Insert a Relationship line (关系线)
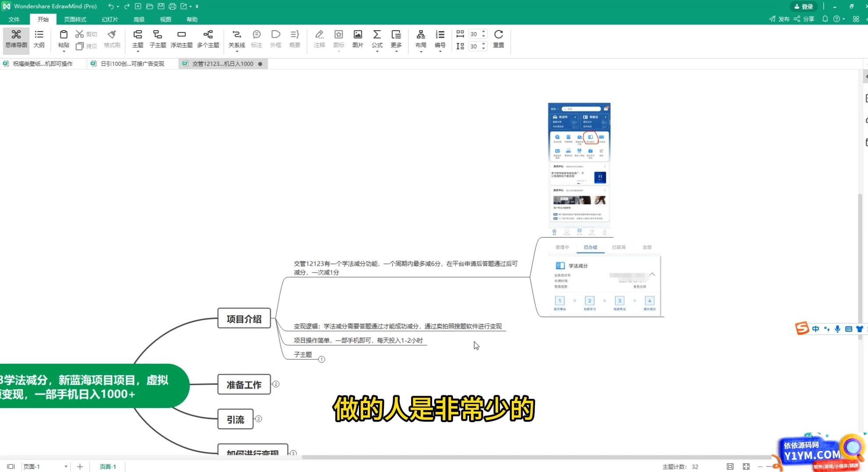868x472 pixels. (237, 39)
